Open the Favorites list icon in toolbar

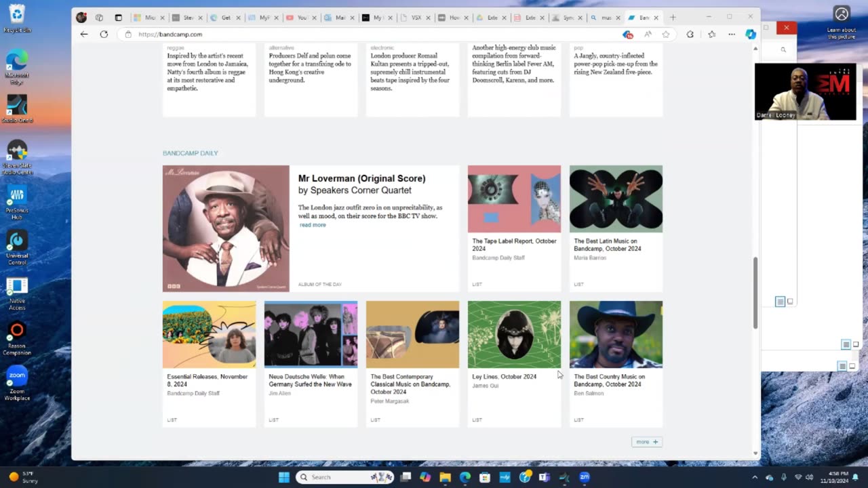point(711,34)
